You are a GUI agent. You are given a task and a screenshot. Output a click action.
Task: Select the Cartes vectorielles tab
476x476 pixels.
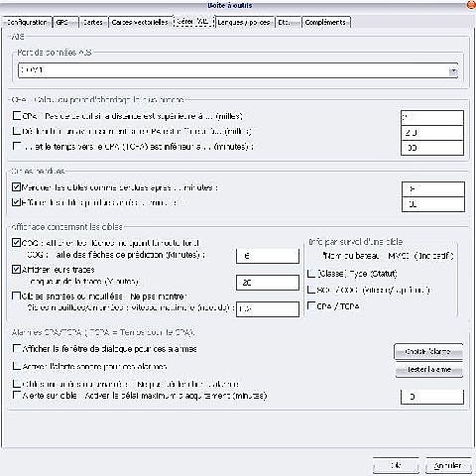coord(140,22)
